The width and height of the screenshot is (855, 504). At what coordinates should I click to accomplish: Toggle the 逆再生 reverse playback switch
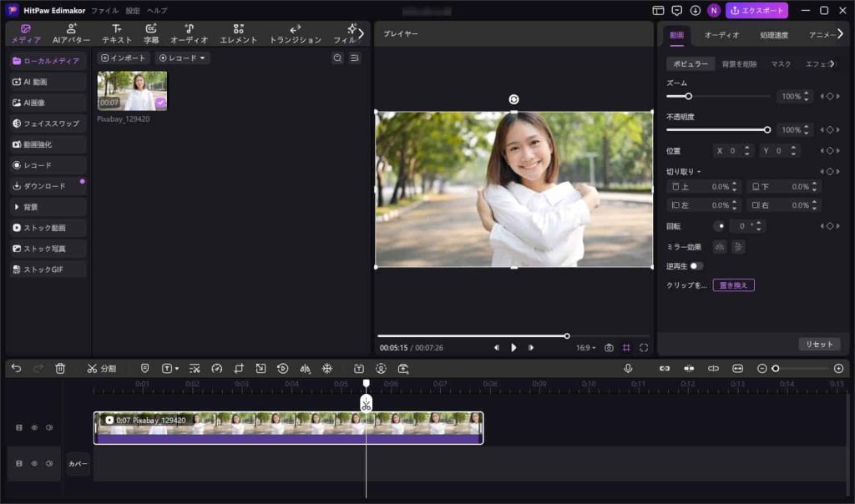696,266
